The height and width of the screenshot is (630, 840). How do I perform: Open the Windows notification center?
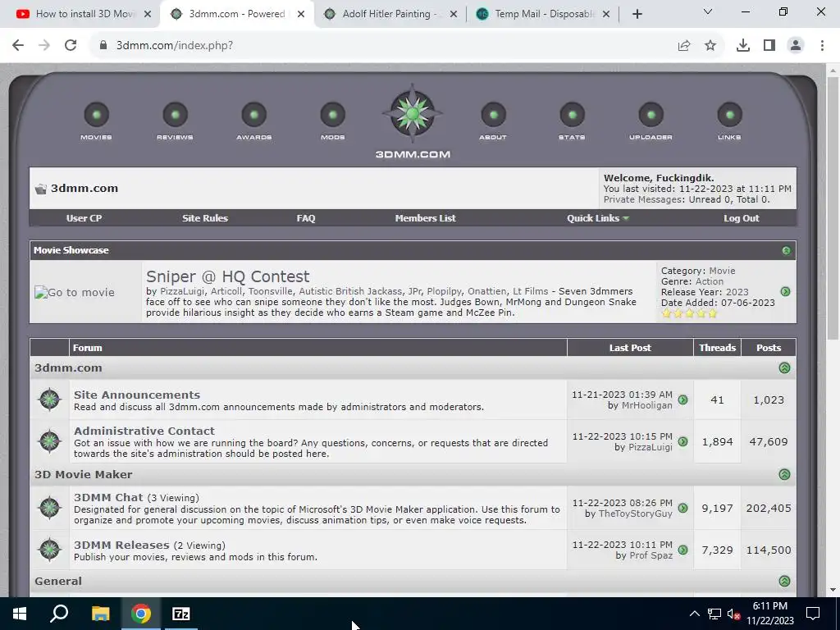click(x=813, y=614)
